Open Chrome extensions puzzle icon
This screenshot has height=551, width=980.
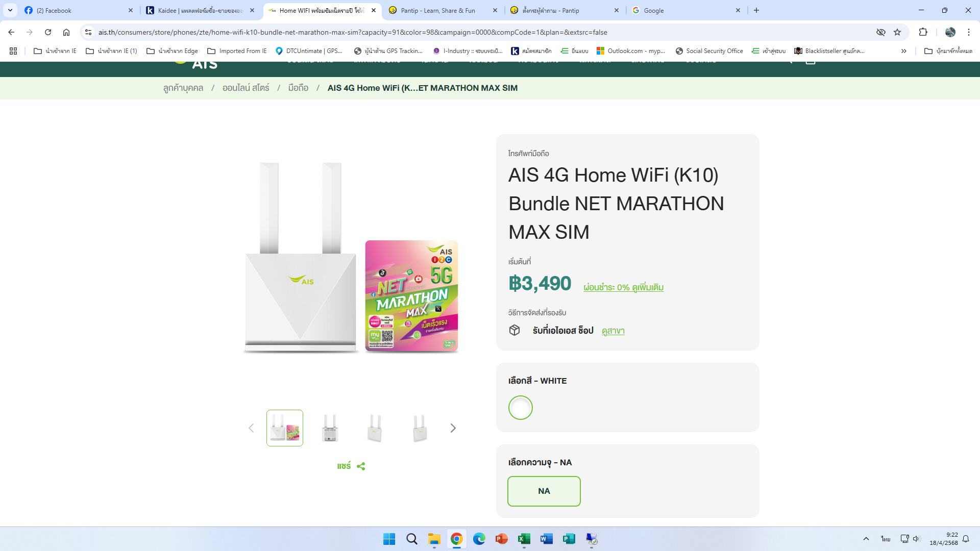[x=923, y=32]
